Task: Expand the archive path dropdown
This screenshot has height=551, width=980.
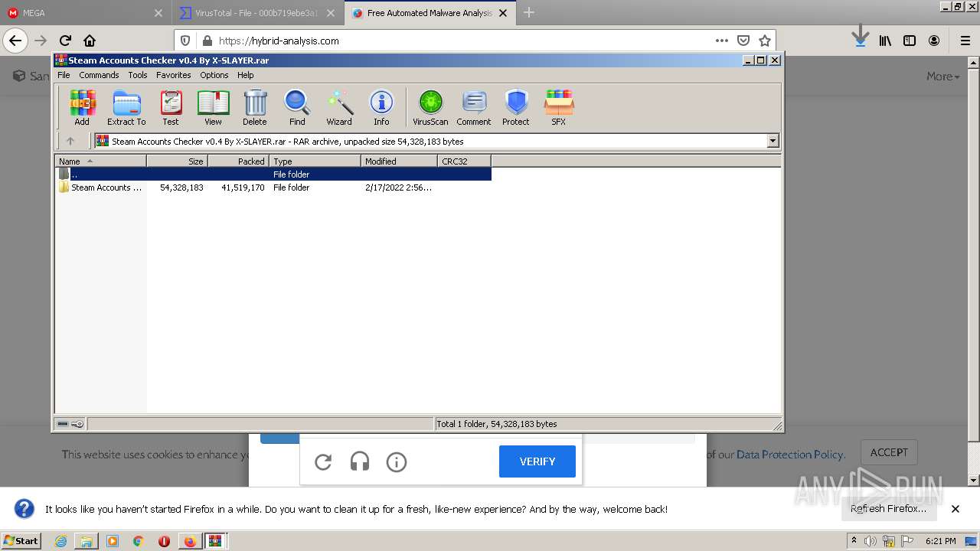Action: coord(773,141)
